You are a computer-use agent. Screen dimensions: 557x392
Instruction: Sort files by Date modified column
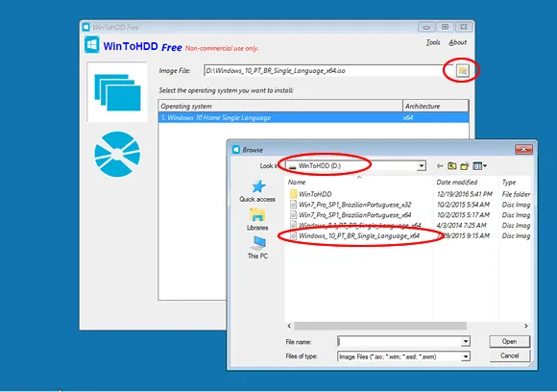pyautogui.click(x=466, y=183)
